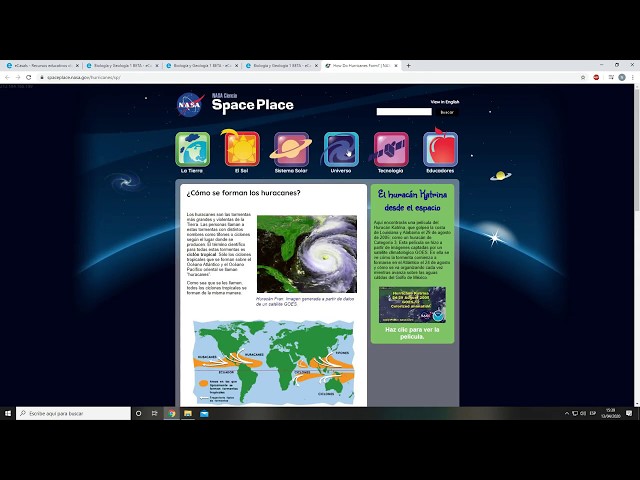This screenshot has height=480, width=640.
Task: Select the Sistema Solar planet icon
Action: [291, 149]
